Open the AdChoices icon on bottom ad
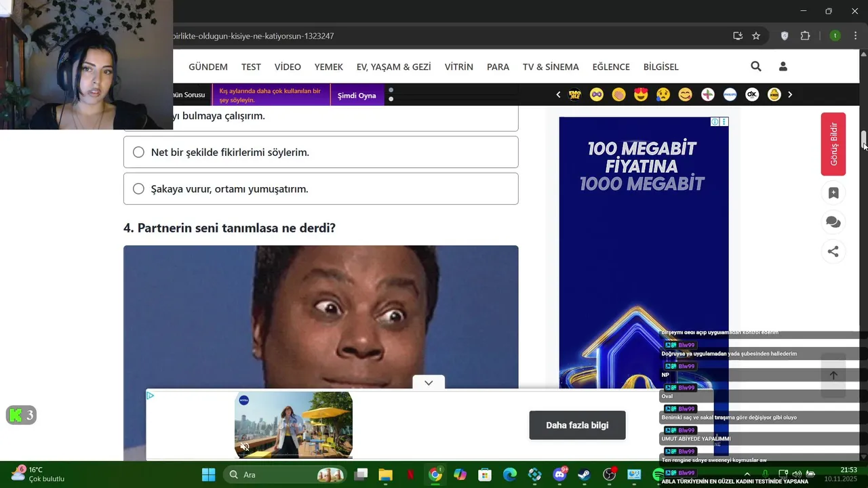 [151, 396]
